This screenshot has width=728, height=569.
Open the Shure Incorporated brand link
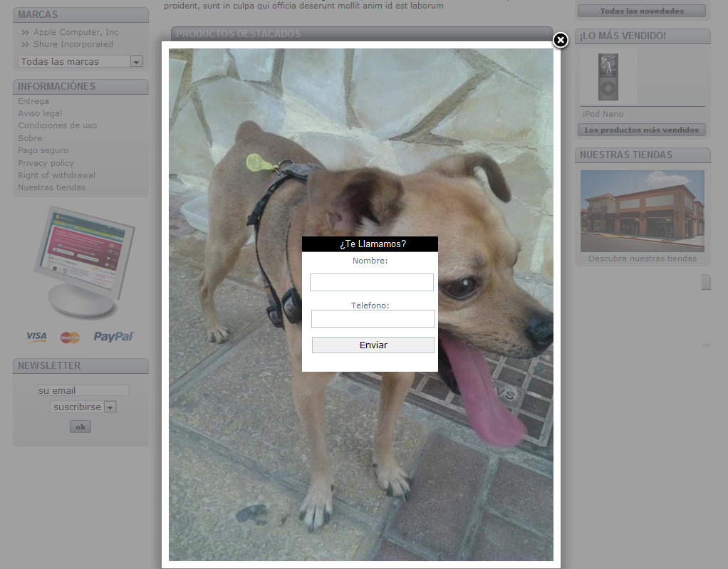pos(73,44)
